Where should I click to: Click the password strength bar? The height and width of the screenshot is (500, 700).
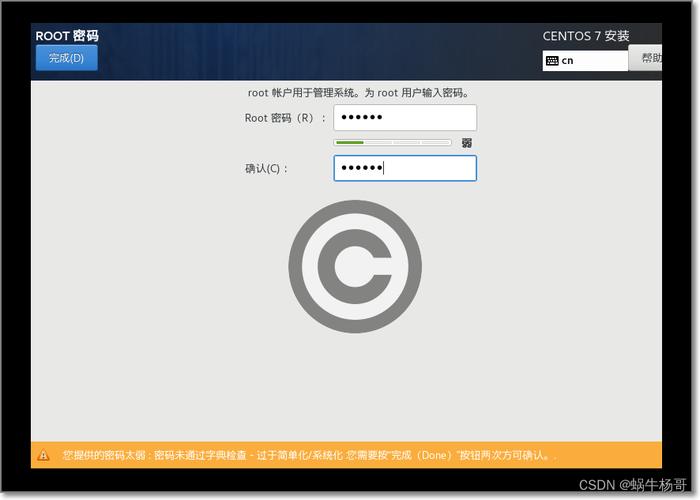click(392, 142)
